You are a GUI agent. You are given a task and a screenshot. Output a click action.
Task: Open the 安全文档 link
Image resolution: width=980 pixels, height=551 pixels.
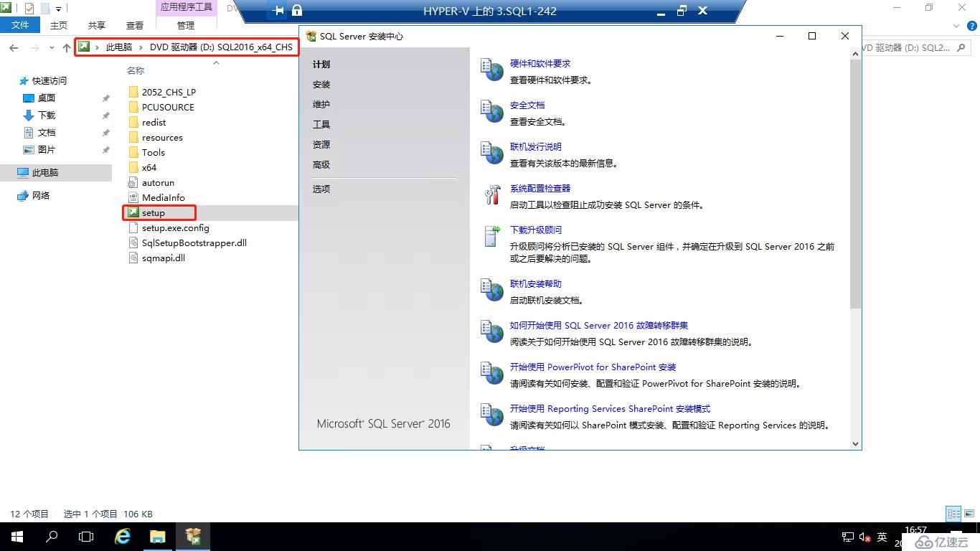click(527, 105)
